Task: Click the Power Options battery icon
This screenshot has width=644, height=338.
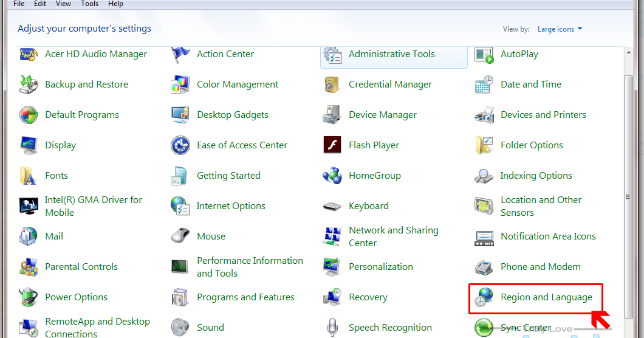Action: (29, 297)
